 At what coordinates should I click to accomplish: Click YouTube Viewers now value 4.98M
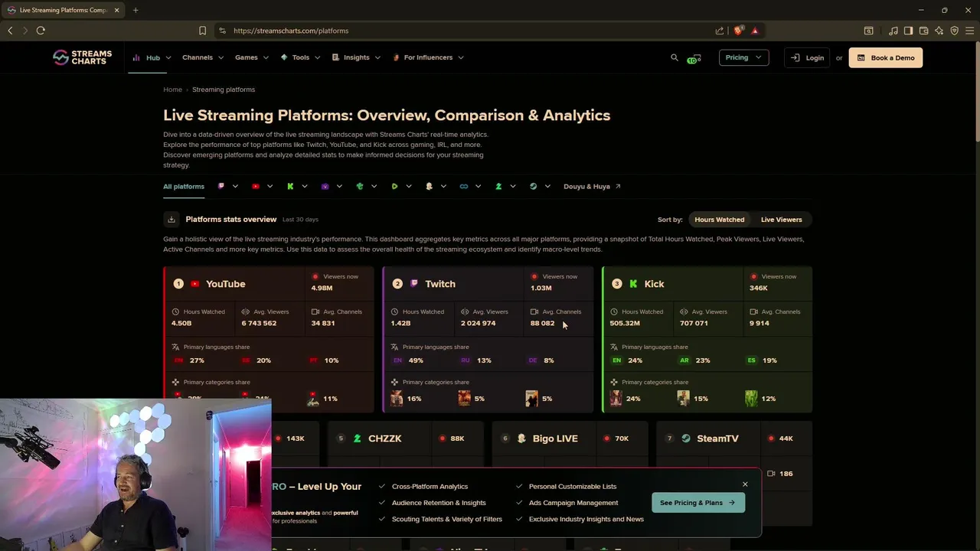[x=322, y=288]
